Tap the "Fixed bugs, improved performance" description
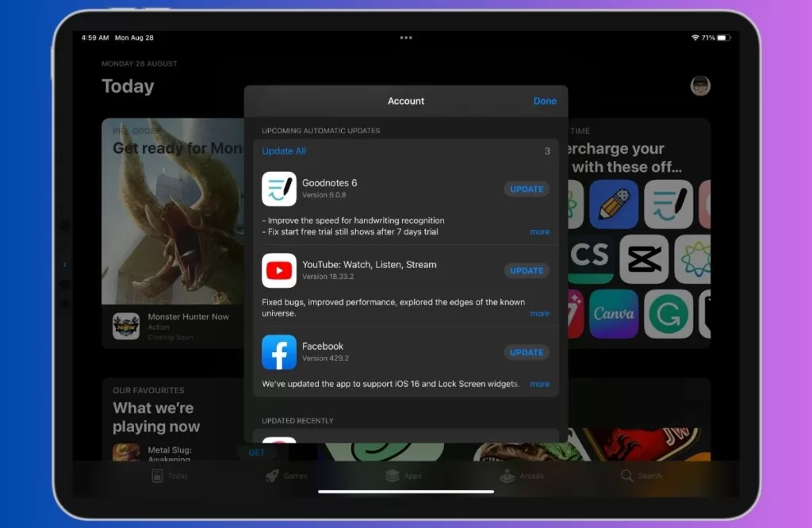812x528 pixels. click(x=393, y=308)
